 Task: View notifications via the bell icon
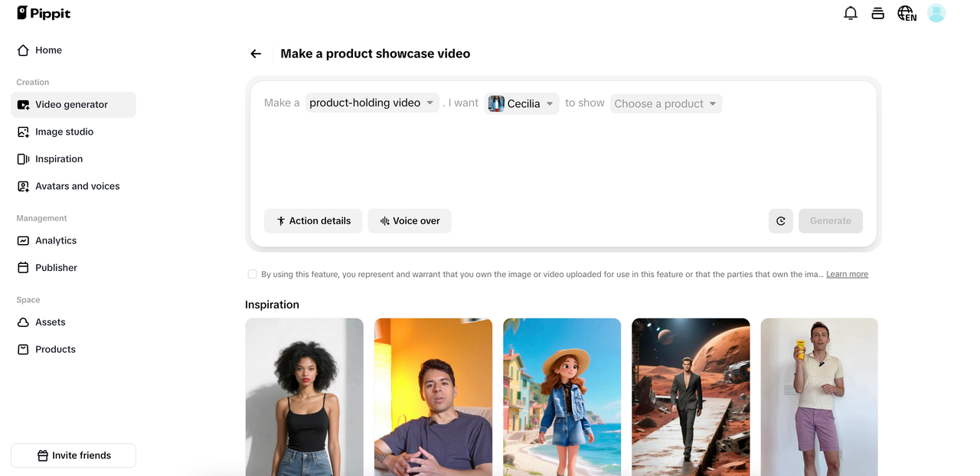click(850, 13)
